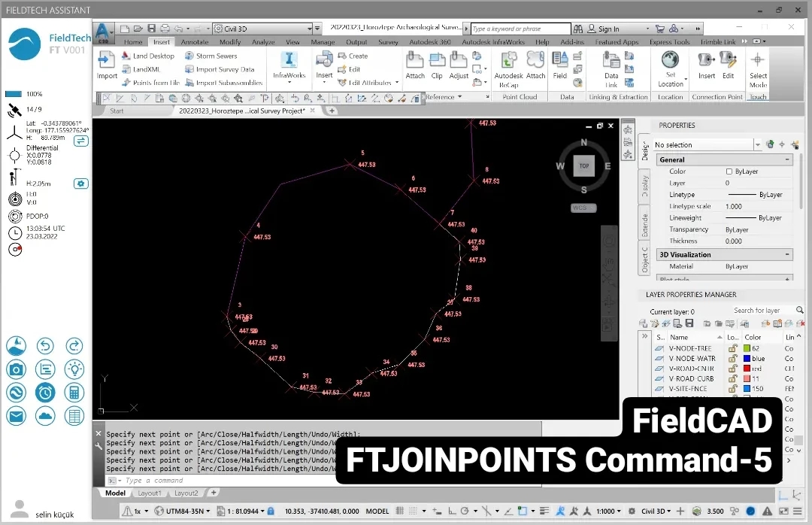This screenshot has height=525, width=812.
Task: Click the Save icon in quick access toolbar
Action: coord(151,29)
